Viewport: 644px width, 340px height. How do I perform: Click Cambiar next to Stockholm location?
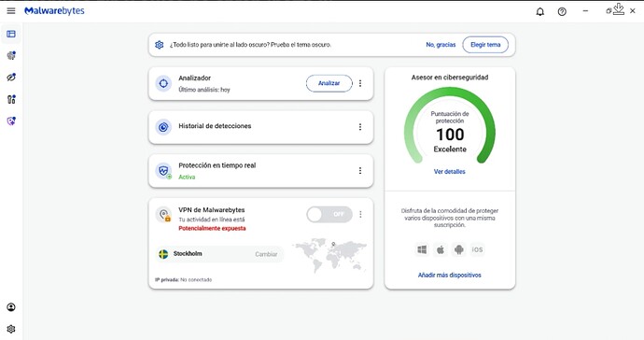click(x=266, y=254)
